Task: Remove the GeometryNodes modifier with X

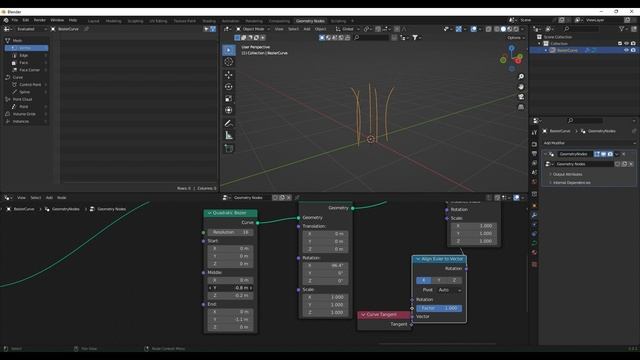Action: [x=624, y=154]
